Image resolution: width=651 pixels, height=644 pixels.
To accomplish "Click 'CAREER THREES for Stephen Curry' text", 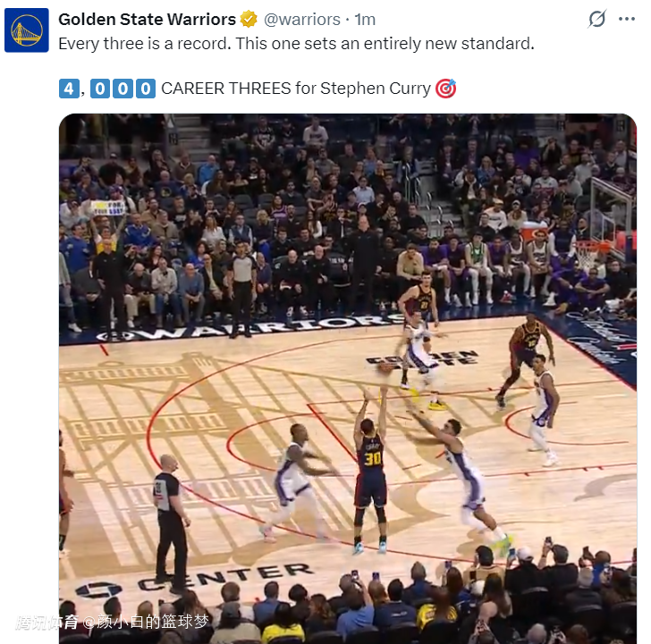I will pos(296,89).
